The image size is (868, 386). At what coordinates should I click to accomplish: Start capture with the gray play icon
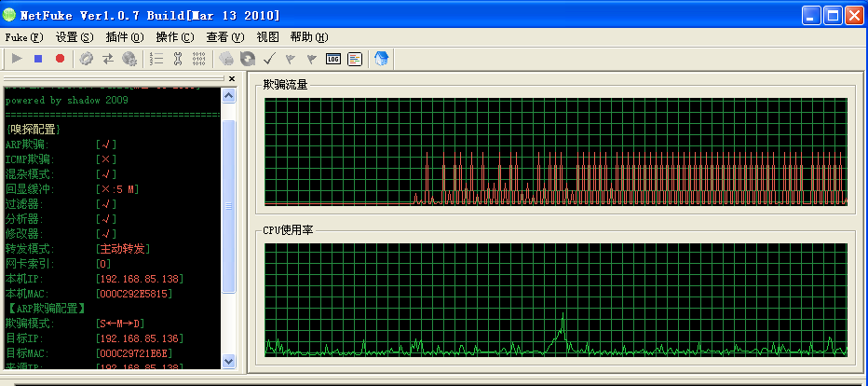click(17, 58)
